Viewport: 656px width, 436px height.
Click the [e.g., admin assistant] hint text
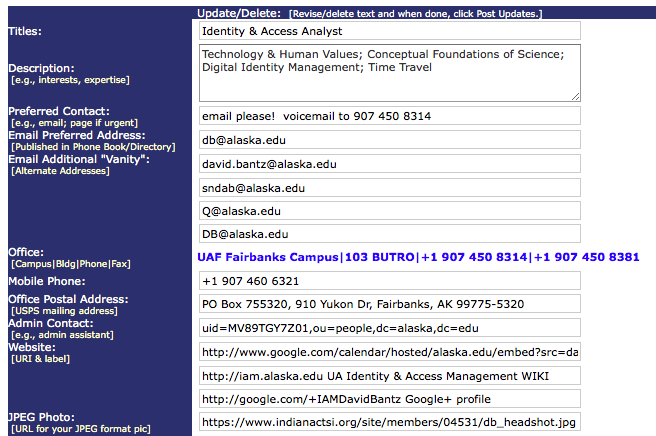pos(62,335)
